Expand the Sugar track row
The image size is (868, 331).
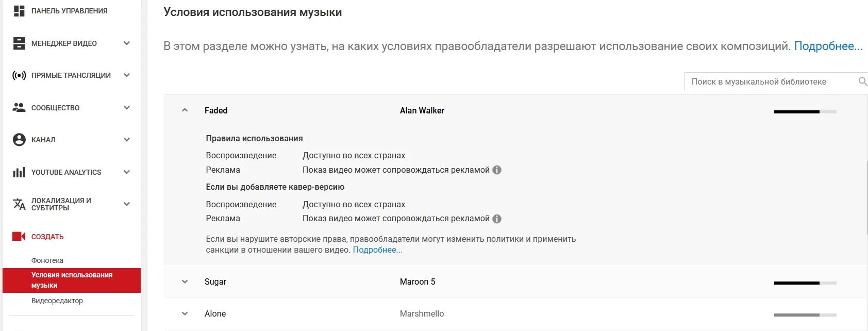pyautogui.click(x=185, y=282)
